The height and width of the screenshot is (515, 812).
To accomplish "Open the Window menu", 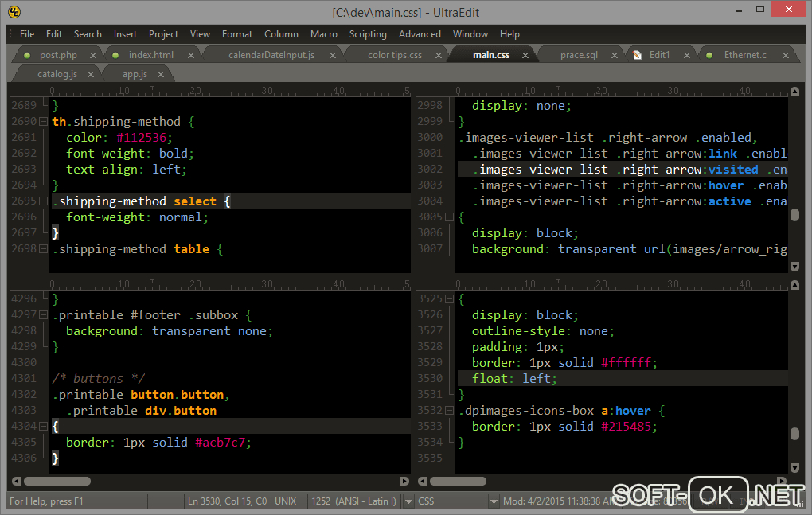I will pyautogui.click(x=470, y=34).
